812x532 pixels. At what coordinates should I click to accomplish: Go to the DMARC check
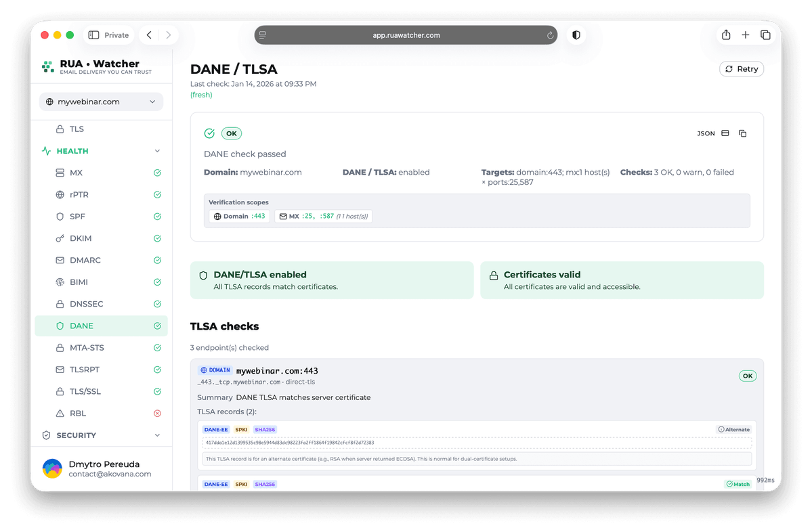tap(101, 261)
